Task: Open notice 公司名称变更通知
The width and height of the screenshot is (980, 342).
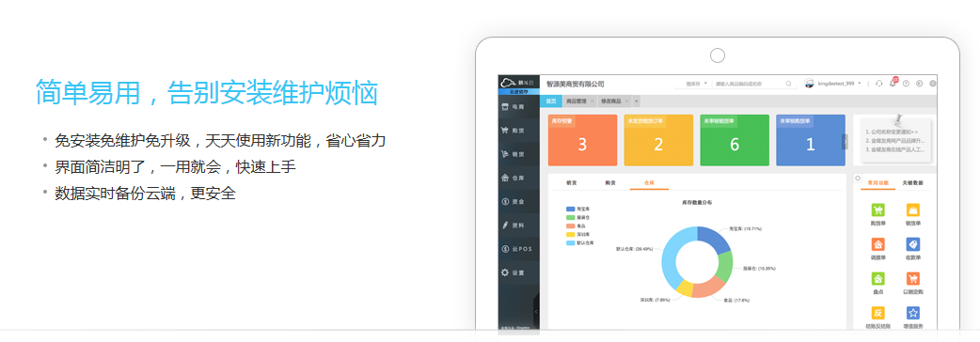Action: point(892,132)
